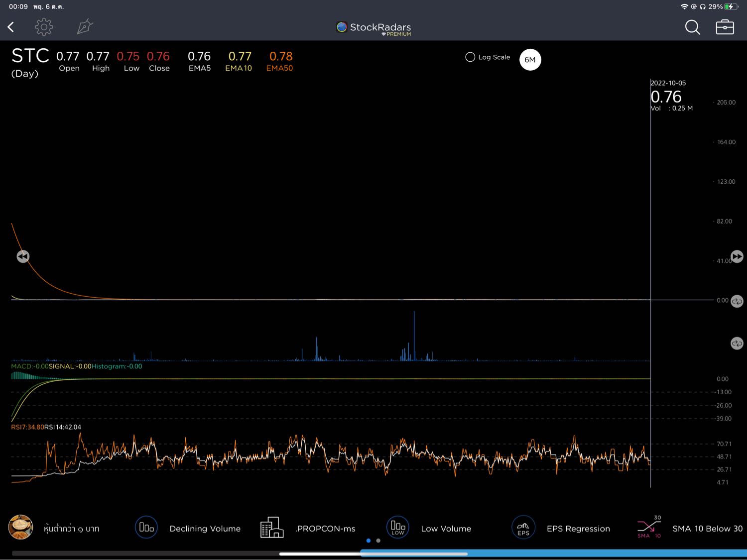Image resolution: width=747 pixels, height=560 pixels.
Task: Toggle the link icon beside the volume chart
Action: 737,343
